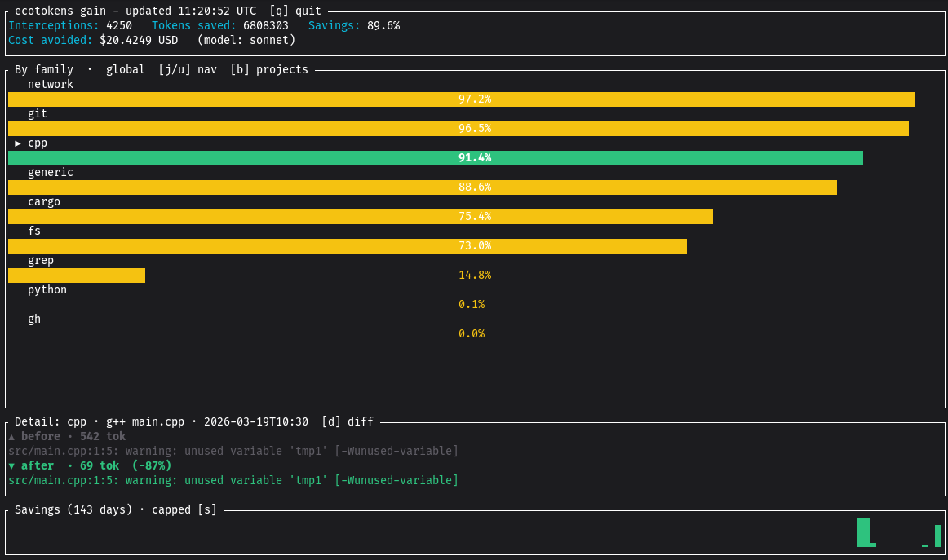Click the (model: sonnet) label
This screenshot has height=560, width=948.
[246, 40]
